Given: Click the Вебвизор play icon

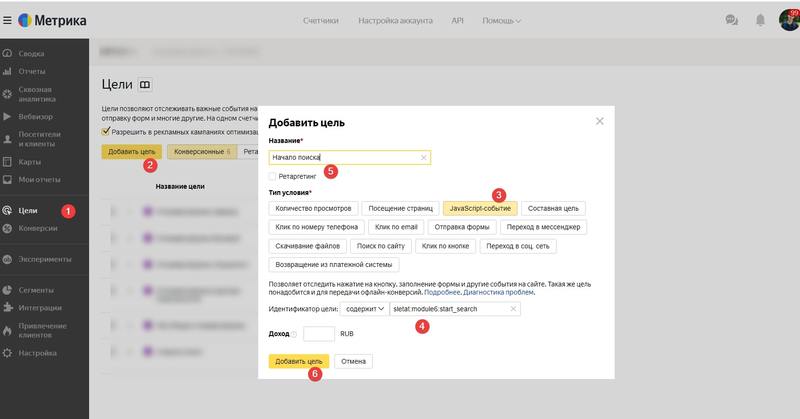Looking at the screenshot, I should (7, 116).
